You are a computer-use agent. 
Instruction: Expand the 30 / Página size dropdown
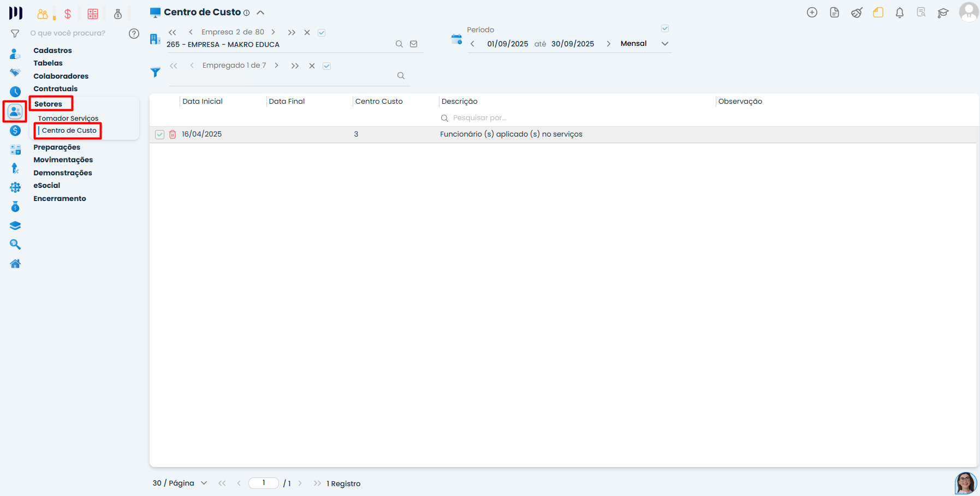click(204, 483)
